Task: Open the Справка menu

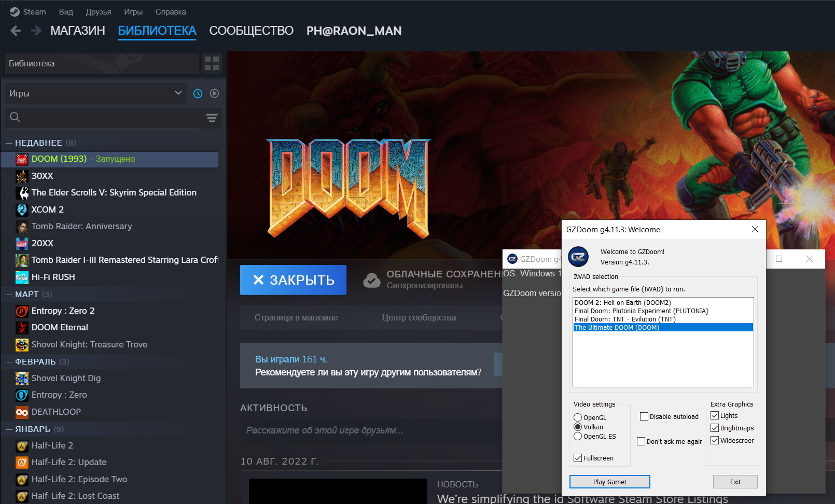Action: (x=171, y=11)
